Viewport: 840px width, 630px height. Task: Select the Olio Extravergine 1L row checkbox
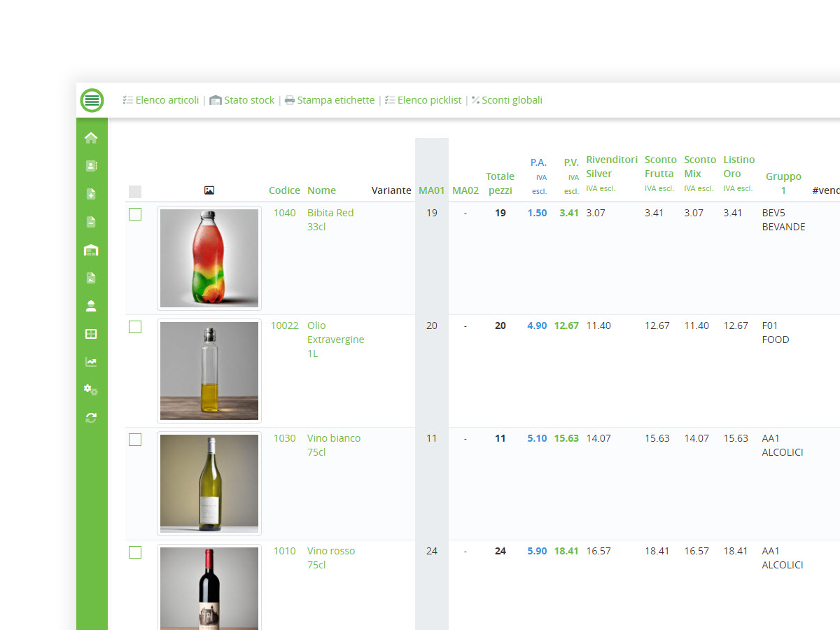tap(135, 327)
